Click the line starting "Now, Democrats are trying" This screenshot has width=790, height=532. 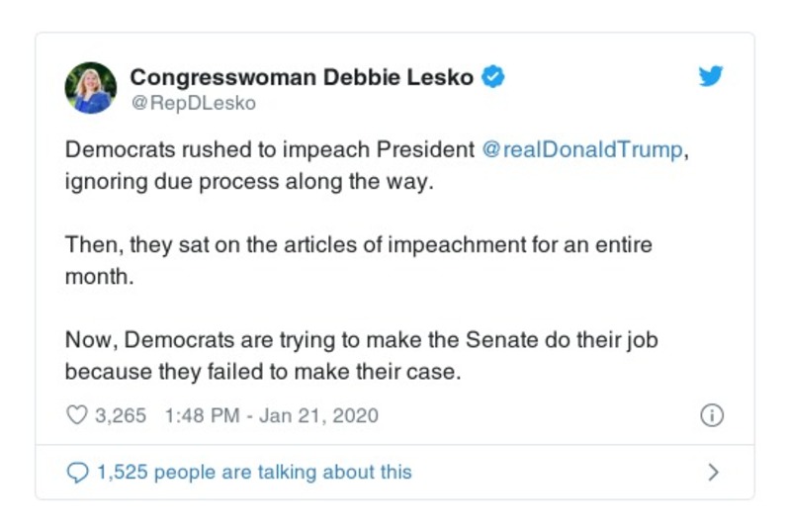point(361,339)
